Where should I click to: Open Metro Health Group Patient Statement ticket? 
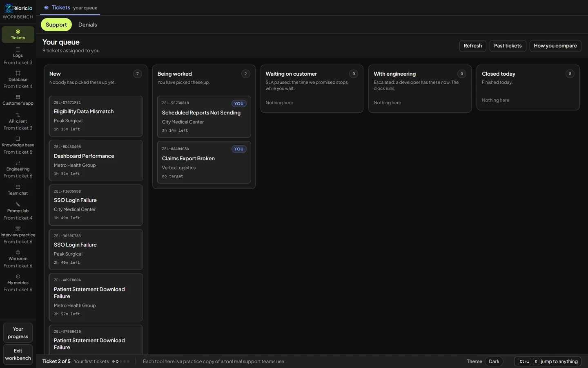96,297
